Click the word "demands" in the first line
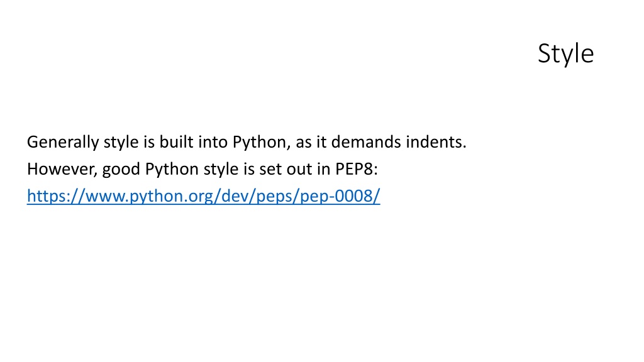 (x=366, y=141)
